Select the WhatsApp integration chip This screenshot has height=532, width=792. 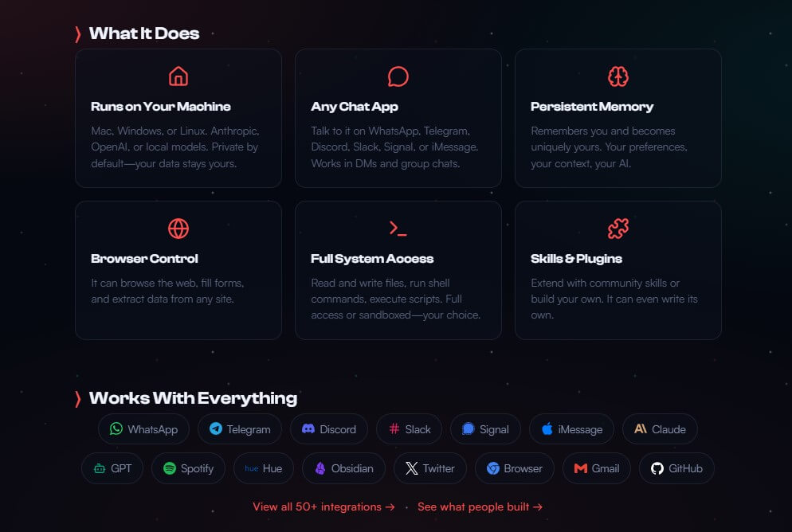coord(144,429)
